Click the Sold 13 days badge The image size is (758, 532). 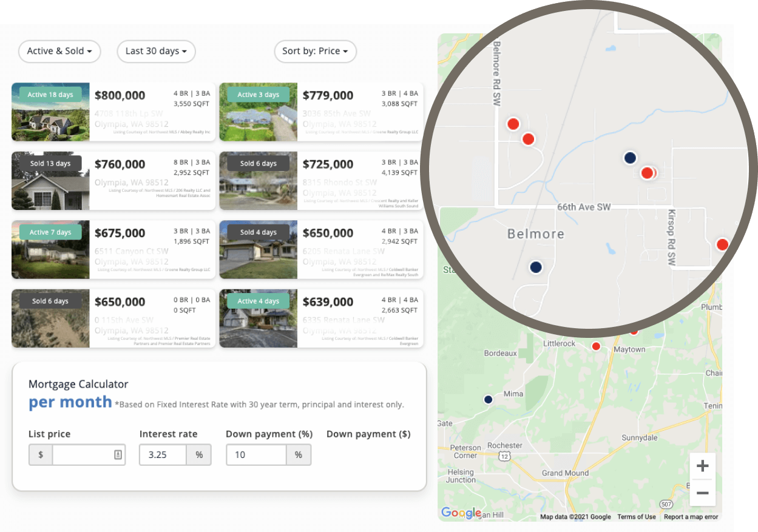click(50, 163)
